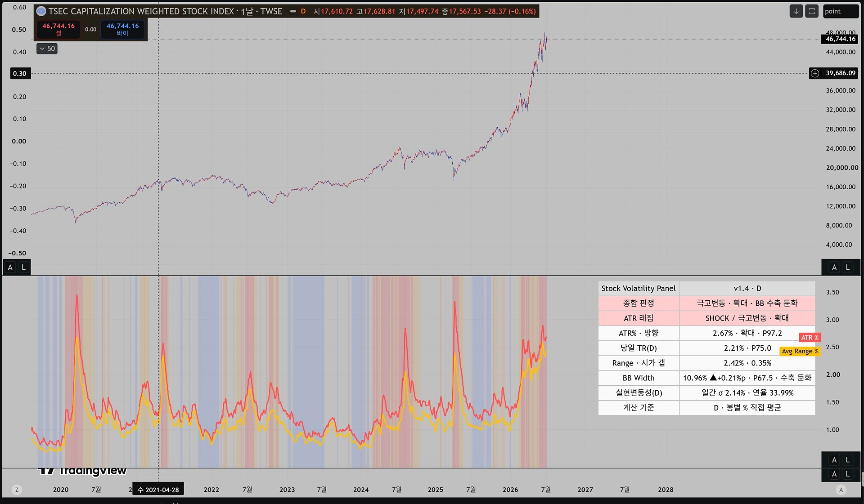The image size is (864, 504).
Task: Click the 2023 label on the time axis
Action: coord(287,490)
